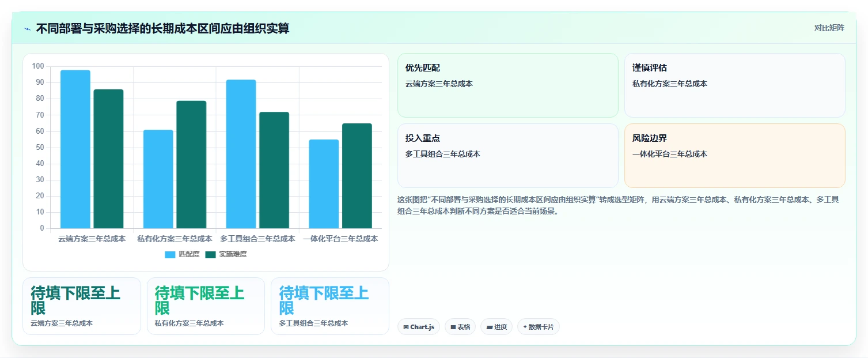Click the 实施难度 legend label
This screenshot has width=868, height=358.
point(233,254)
